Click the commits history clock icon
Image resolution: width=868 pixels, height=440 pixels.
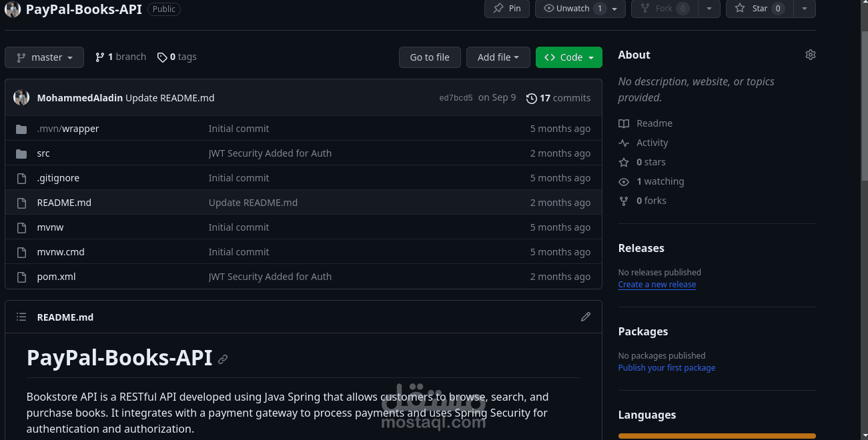click(x=532, y=98)
